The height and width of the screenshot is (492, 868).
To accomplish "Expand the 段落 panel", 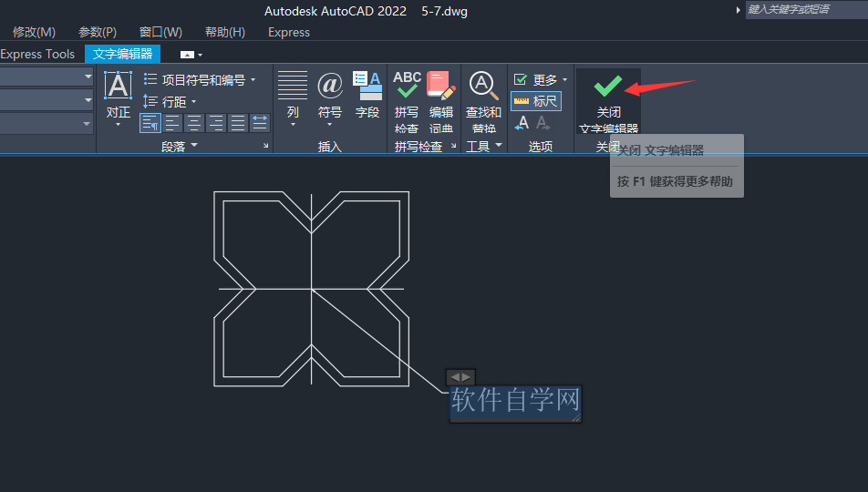I will tap(180, 146).
